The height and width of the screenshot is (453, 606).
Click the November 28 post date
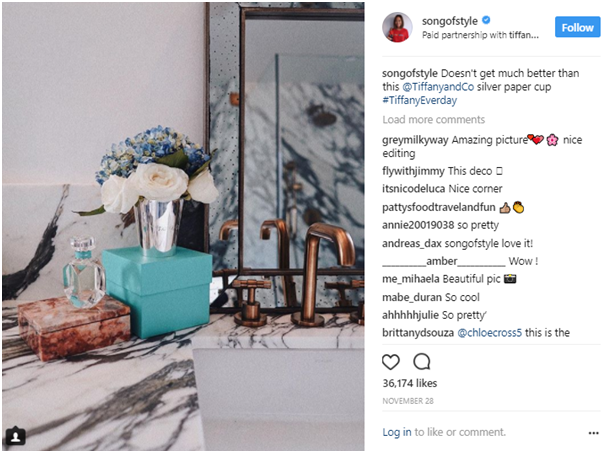408,401
